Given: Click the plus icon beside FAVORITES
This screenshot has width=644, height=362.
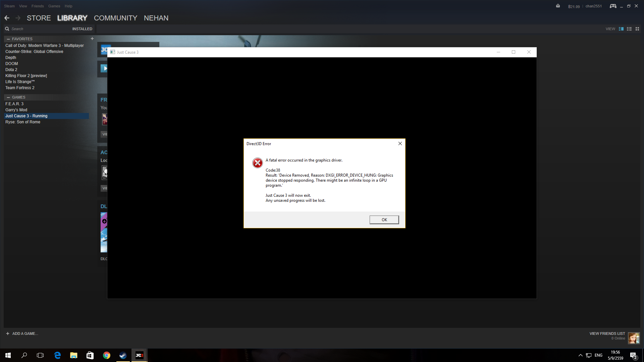Looking at the screenshot, I should click(x=92, y=39).
